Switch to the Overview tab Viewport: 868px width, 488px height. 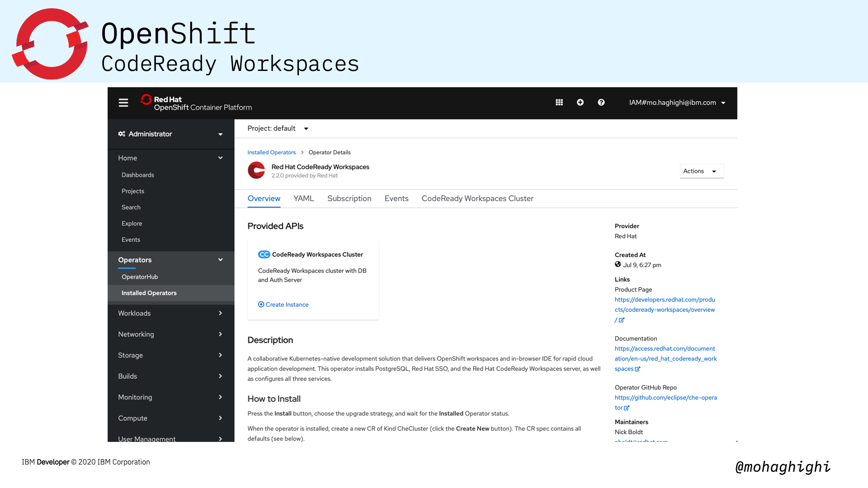coord(264,199)
